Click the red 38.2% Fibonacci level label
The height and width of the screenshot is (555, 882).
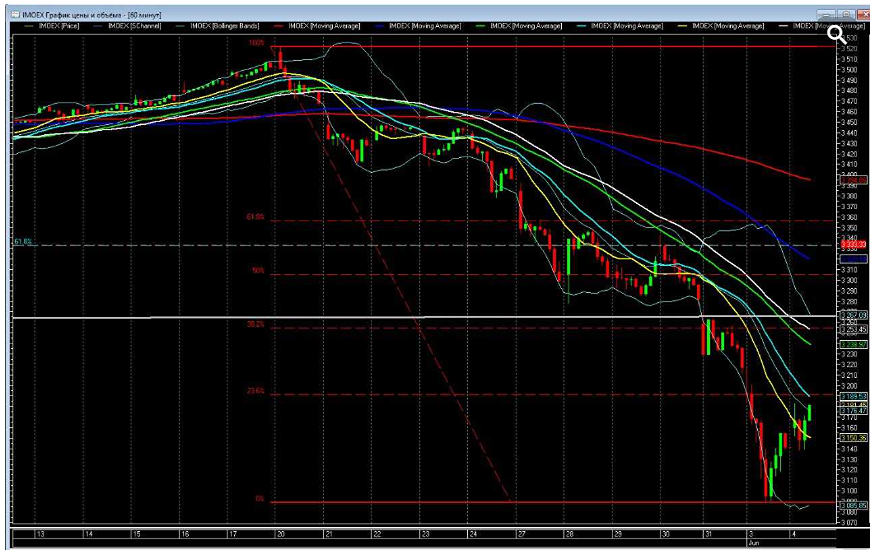pyautogui.click(x=255, y=324)
